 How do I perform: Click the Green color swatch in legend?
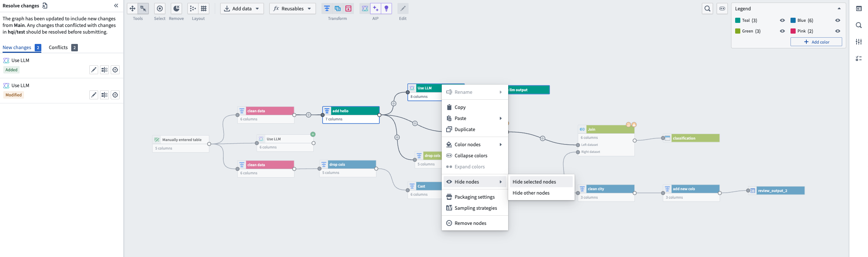[738, 31]
